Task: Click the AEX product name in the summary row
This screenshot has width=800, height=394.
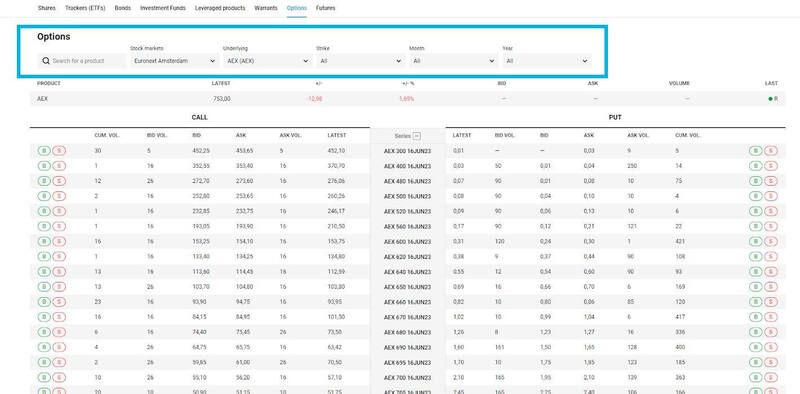Action: pos(42,98)
